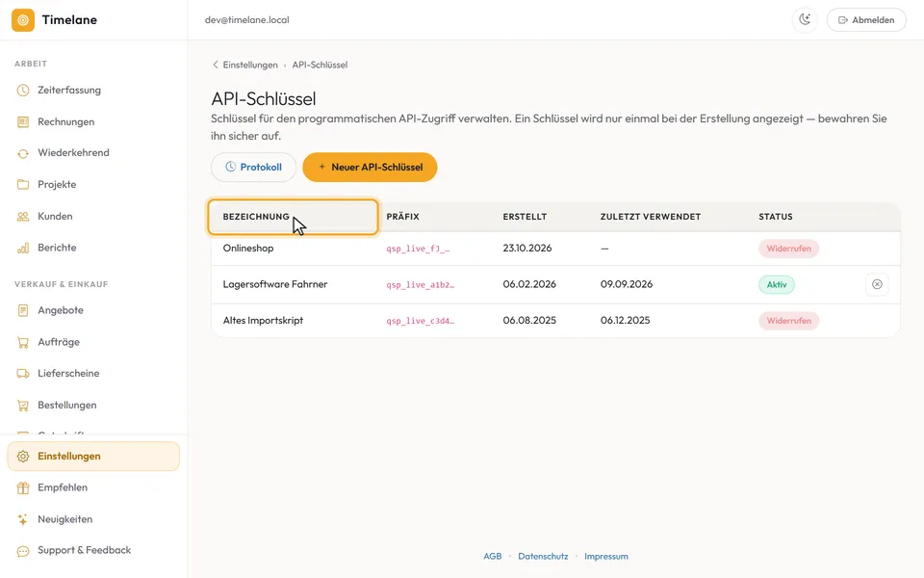Open Empfehlen gift icon in sidebar
This screenshot has width=924, height=578.
tap(23, 487)
